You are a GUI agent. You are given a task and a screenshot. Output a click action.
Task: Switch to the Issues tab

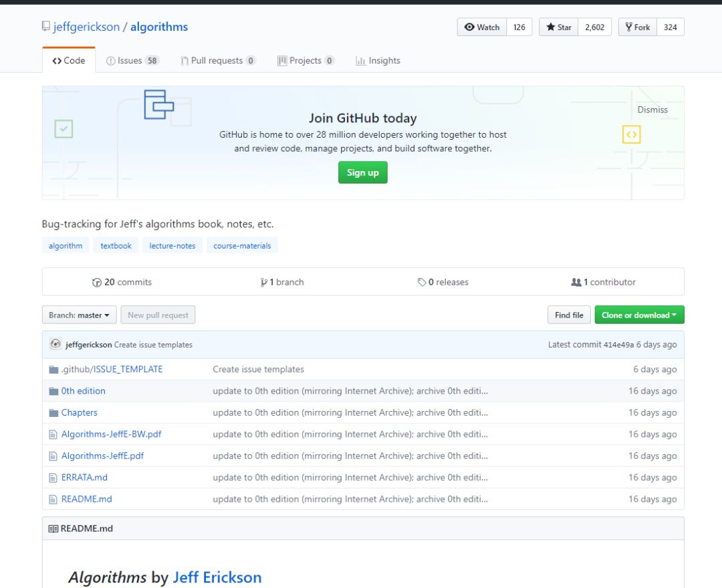pyautogui.click(x=132, y=61)
